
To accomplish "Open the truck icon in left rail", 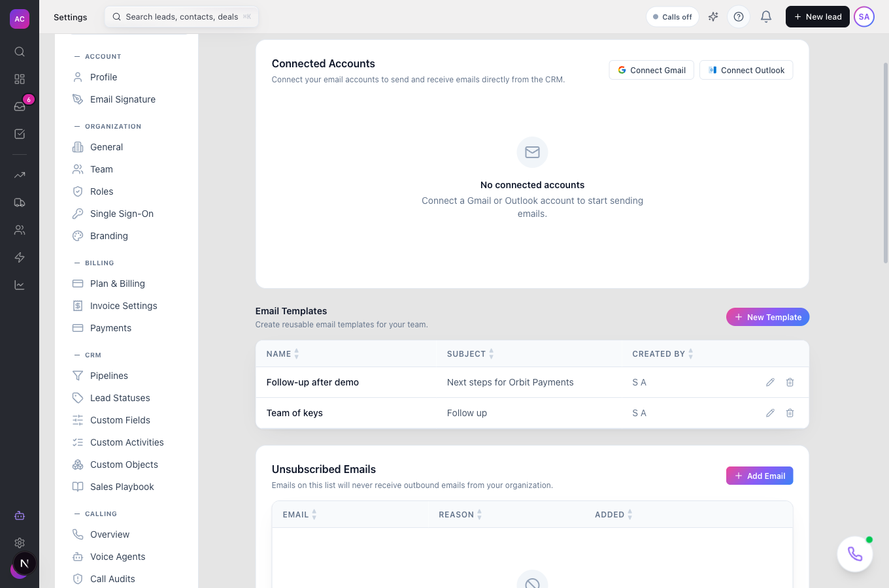I will point(20,203).
